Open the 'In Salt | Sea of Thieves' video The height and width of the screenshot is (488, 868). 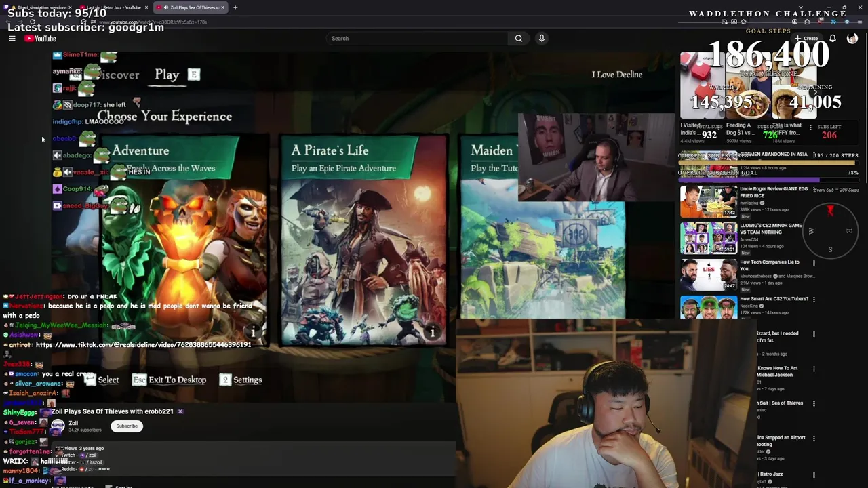tap(781, 403)
